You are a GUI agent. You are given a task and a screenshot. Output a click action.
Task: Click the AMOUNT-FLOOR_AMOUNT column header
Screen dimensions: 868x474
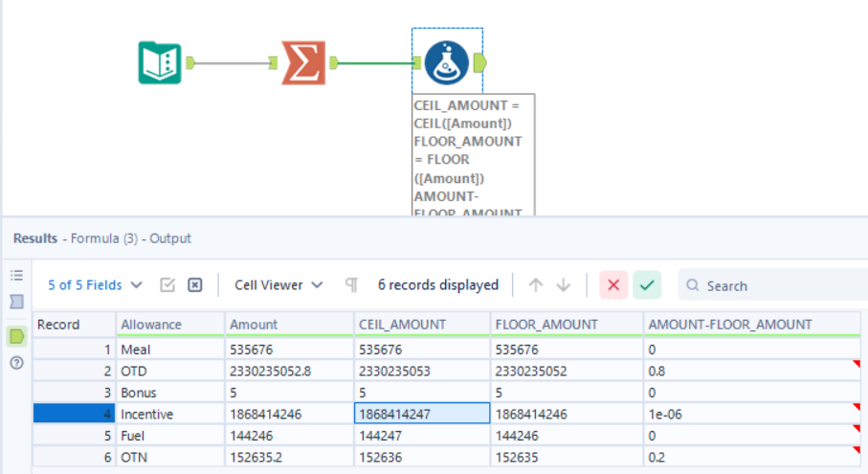point(752,325)
